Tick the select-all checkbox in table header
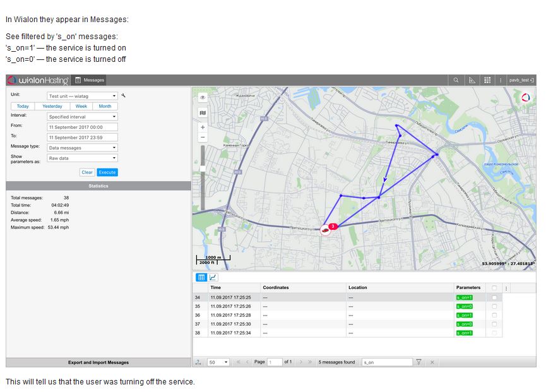 [494, 288]
